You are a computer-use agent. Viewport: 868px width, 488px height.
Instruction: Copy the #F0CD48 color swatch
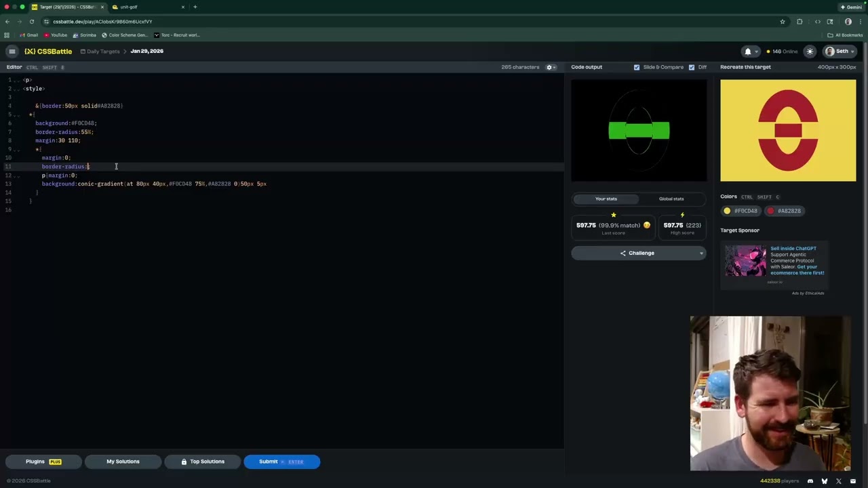(741, 211)
